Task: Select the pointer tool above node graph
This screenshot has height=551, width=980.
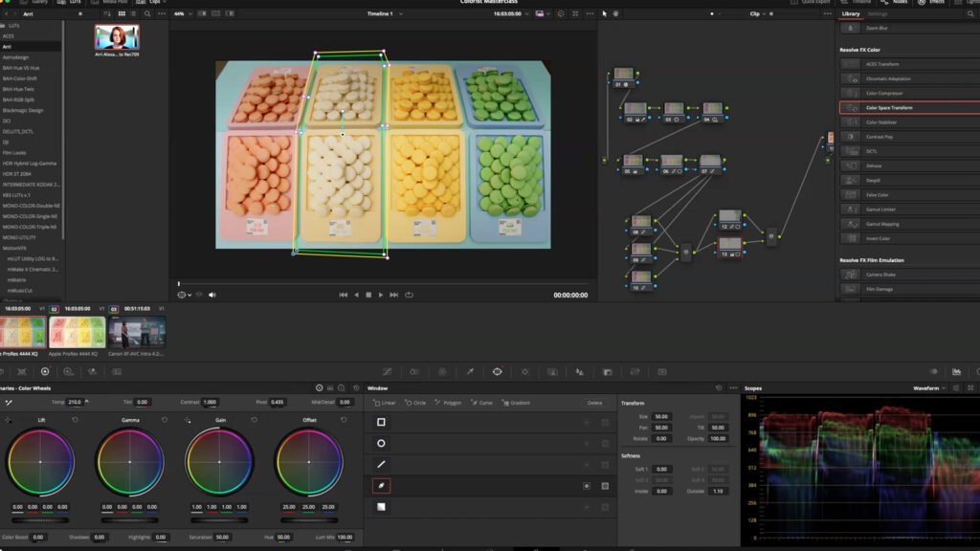Action: 605,13
